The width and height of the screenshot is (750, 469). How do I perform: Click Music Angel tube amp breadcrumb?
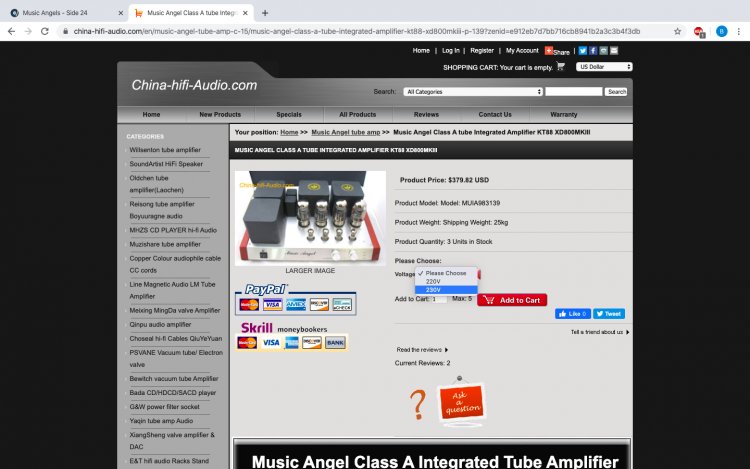(x=345, y=132)
